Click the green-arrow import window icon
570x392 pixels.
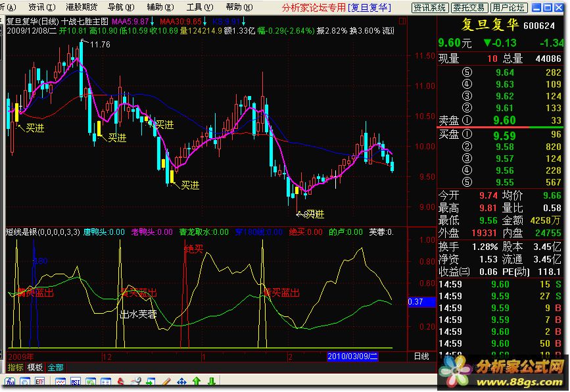coord(151,382)
